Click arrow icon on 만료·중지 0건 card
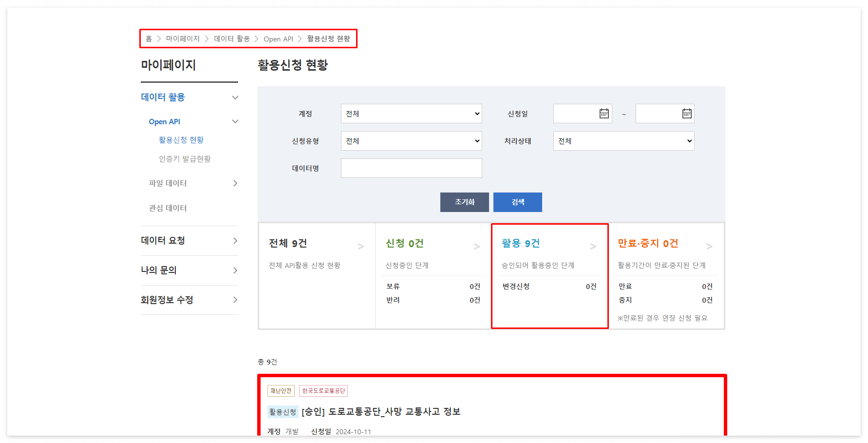 pyautogui.click(x=709, y=247)
